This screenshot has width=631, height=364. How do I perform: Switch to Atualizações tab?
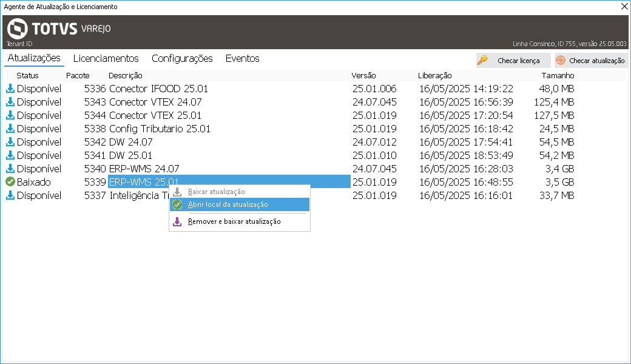click(x=34, y=58)
